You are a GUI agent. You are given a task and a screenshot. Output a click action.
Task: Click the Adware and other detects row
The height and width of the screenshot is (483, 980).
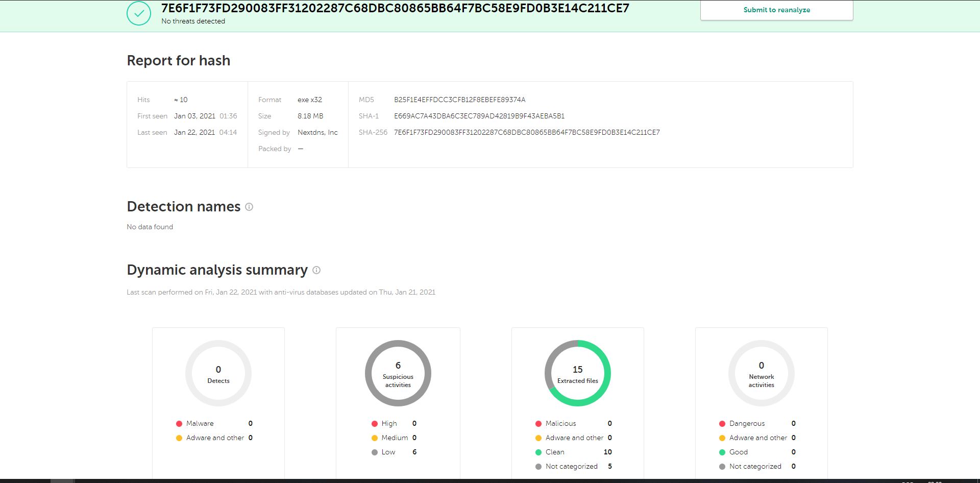214,438
